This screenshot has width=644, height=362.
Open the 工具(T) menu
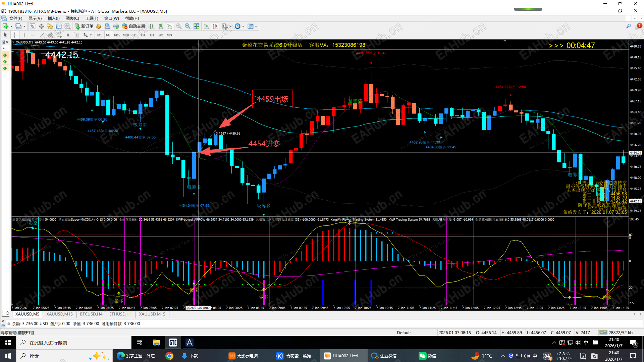pos(92,18)
